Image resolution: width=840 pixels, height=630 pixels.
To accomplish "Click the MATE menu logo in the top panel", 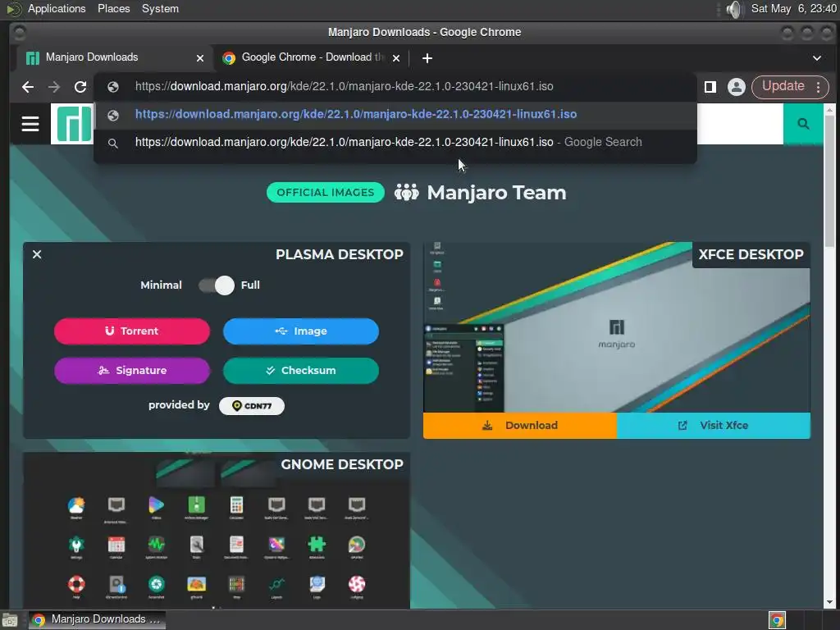I will coord(14,9).
